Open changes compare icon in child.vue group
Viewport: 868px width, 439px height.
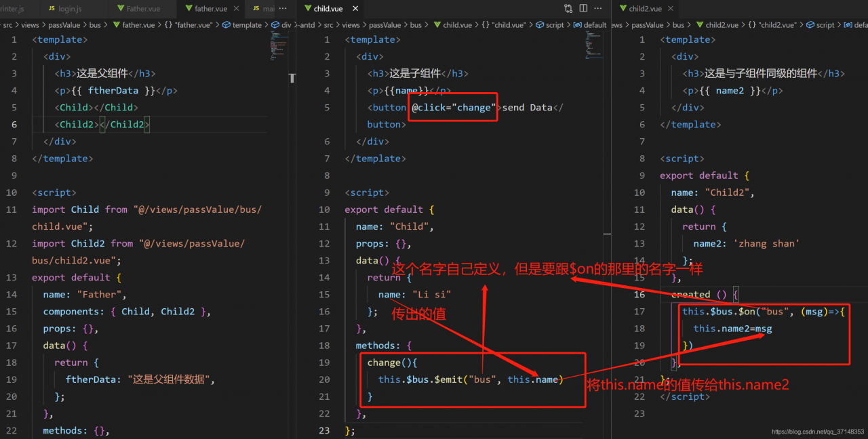coord(568,9)
